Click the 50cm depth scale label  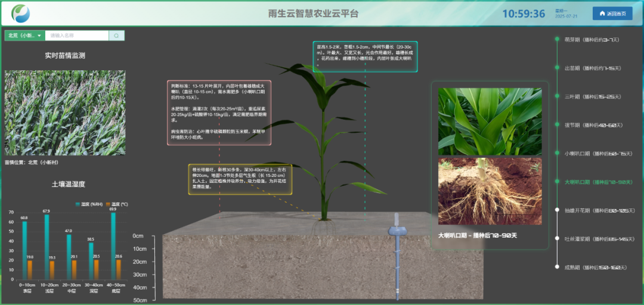click(140, 300)
